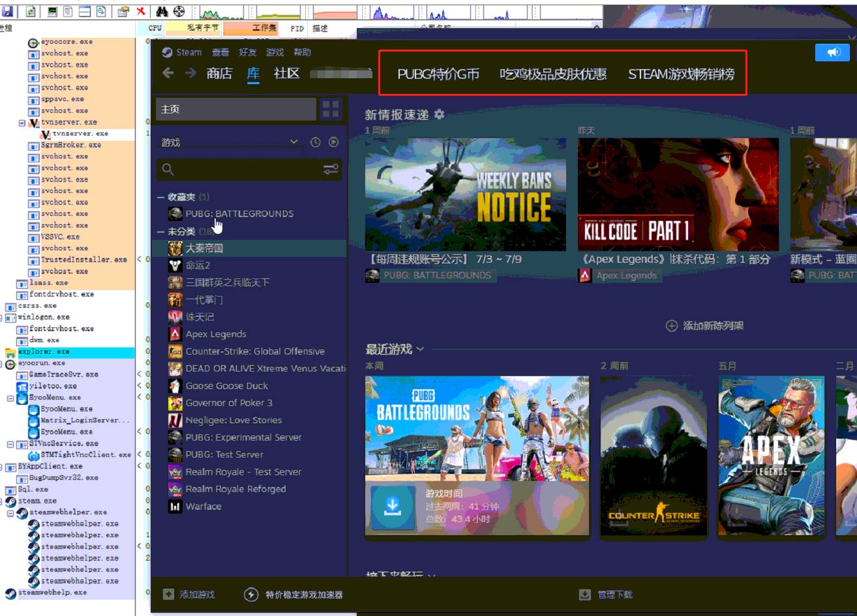Expand the 最近游戏 dropdown arrow
This screenshot has width=857, height=616.
click(420, 349)
